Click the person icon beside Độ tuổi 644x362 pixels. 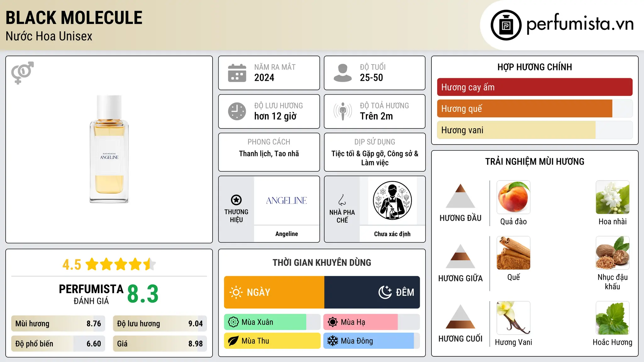tap(342, 73)
